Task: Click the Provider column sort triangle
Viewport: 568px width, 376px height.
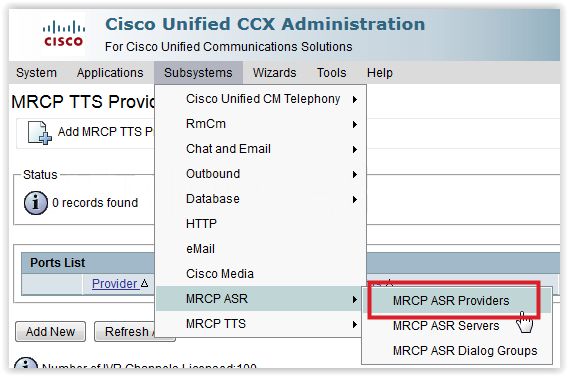Action: click(x=145, y=283)
